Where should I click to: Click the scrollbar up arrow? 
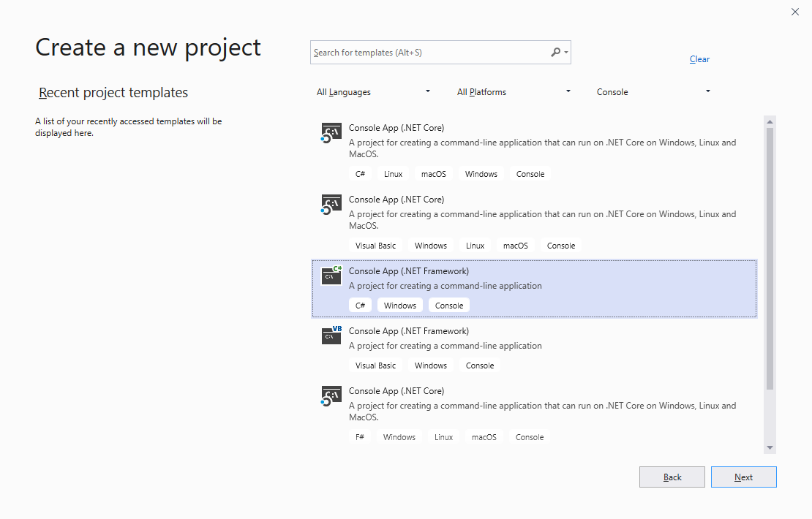point(770,121)
